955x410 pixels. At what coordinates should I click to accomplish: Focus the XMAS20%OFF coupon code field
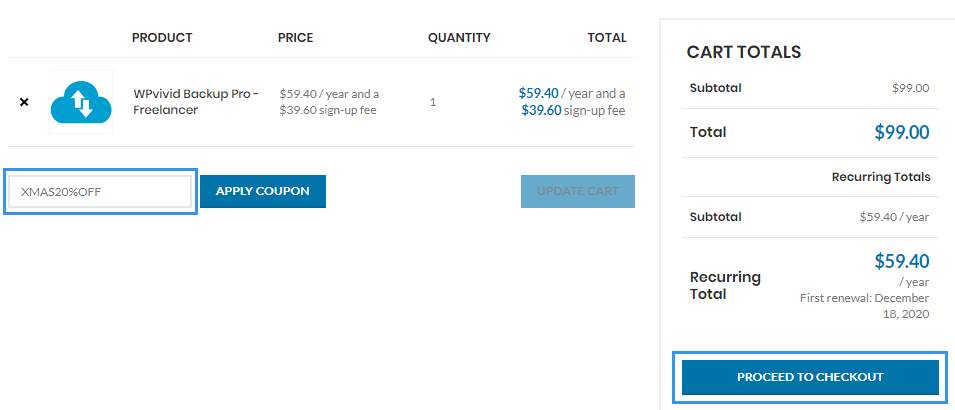click(x=100, y=191)
